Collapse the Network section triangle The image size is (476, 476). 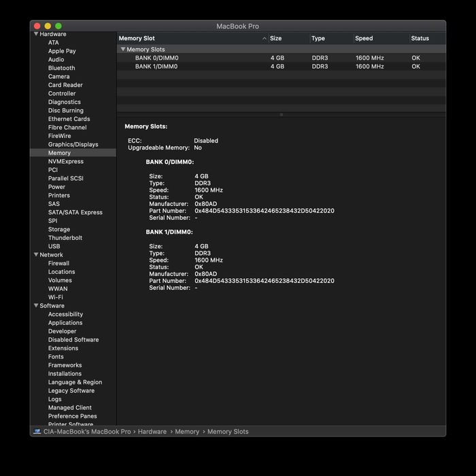[x=36, y=255]
